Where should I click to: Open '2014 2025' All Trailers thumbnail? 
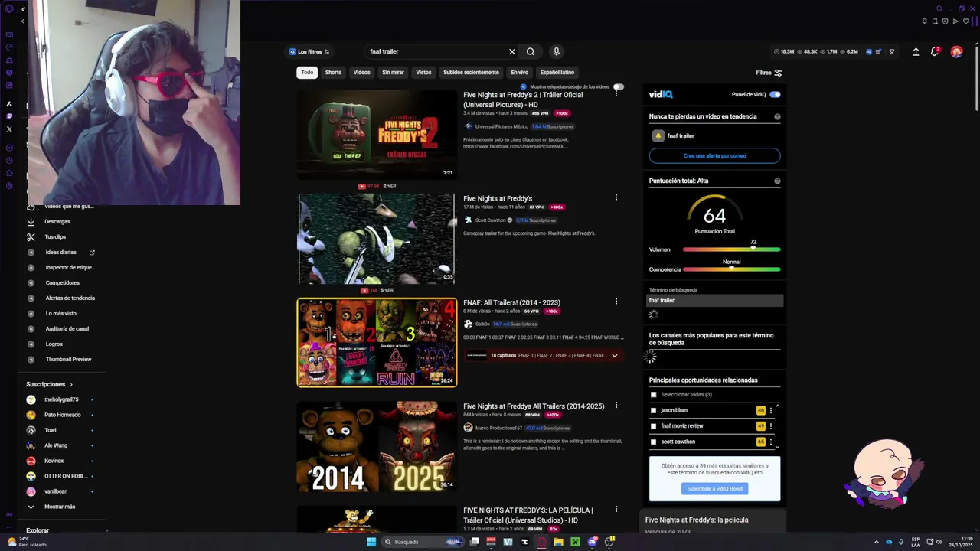coord(377,446)
